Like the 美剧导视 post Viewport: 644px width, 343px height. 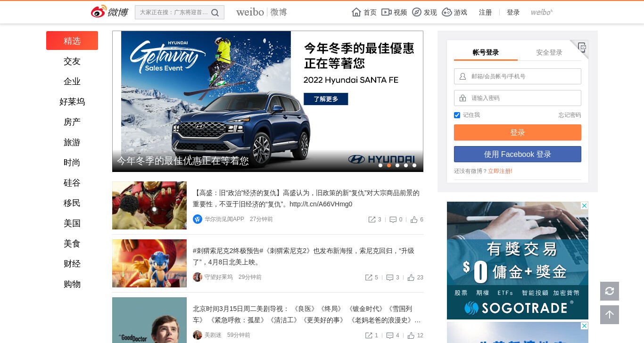pos(411,335)
